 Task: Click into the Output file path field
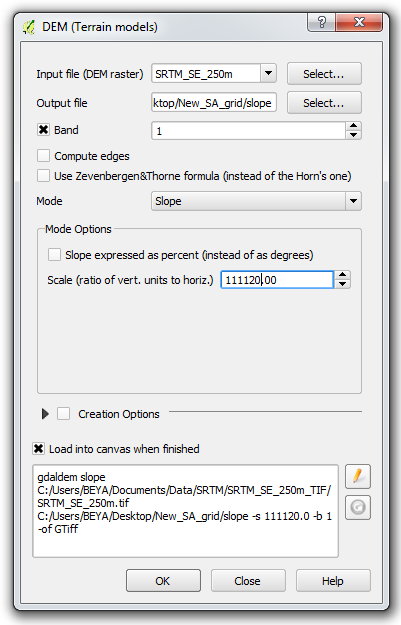click(214, 103)
